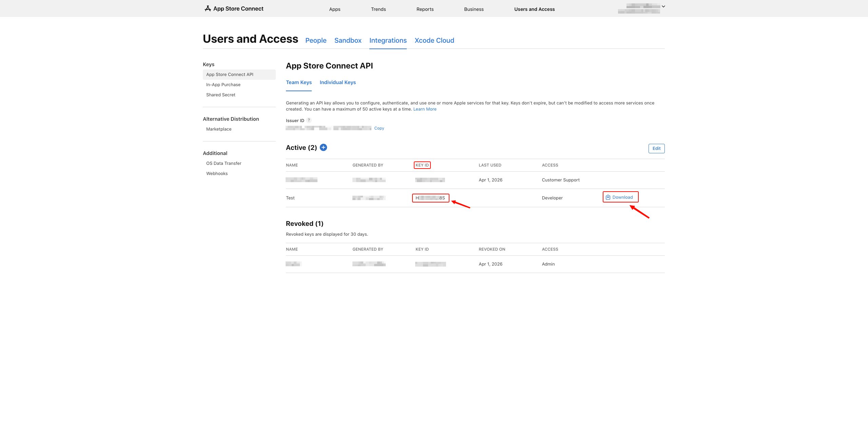Image resolution: width=868 pixels, height=447 pixels.
Task: Open Shared Secret in sidebar
Action: coord(221,95)
